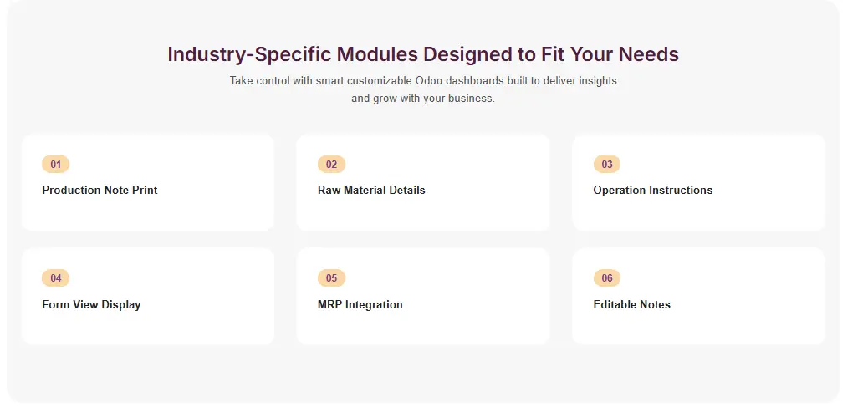Select the Operation Instructions title
The width and height of the screenshot is (868, 407).
coord(652,191)
